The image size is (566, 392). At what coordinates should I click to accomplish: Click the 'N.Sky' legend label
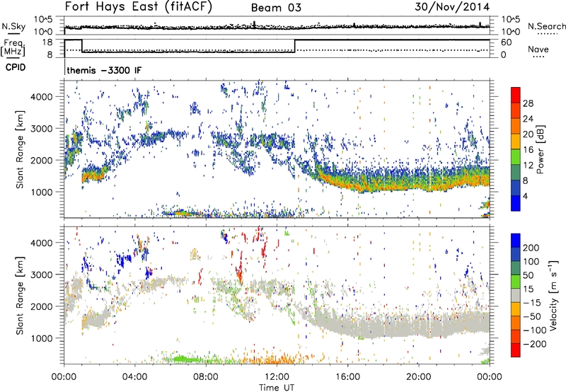[x=13, y=26]
